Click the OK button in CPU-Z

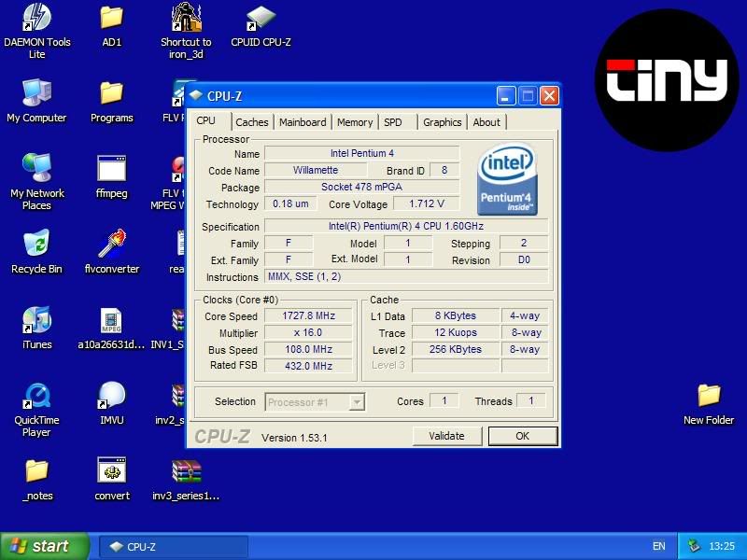pyautogui.click(x=523, y=436)
